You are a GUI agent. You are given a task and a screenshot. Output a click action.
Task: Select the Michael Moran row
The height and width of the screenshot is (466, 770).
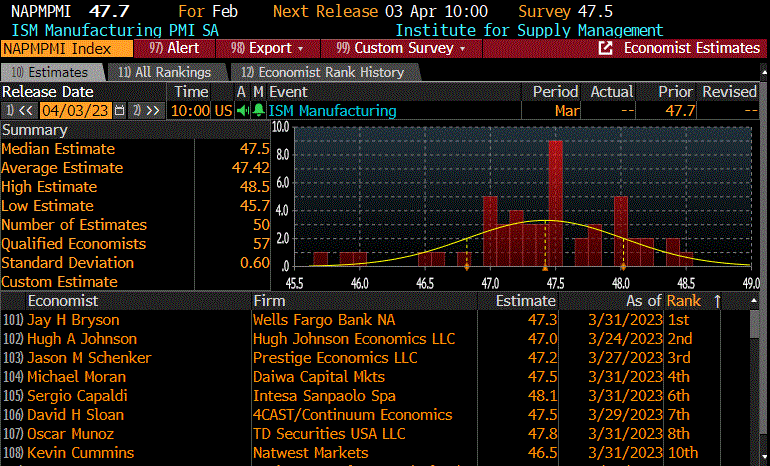tap(360, 377)
